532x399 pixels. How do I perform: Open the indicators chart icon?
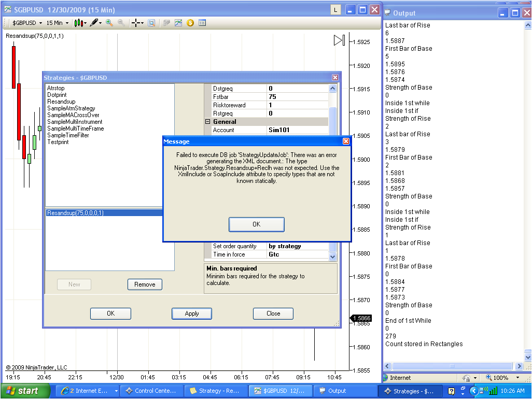(x=178, y=23)
